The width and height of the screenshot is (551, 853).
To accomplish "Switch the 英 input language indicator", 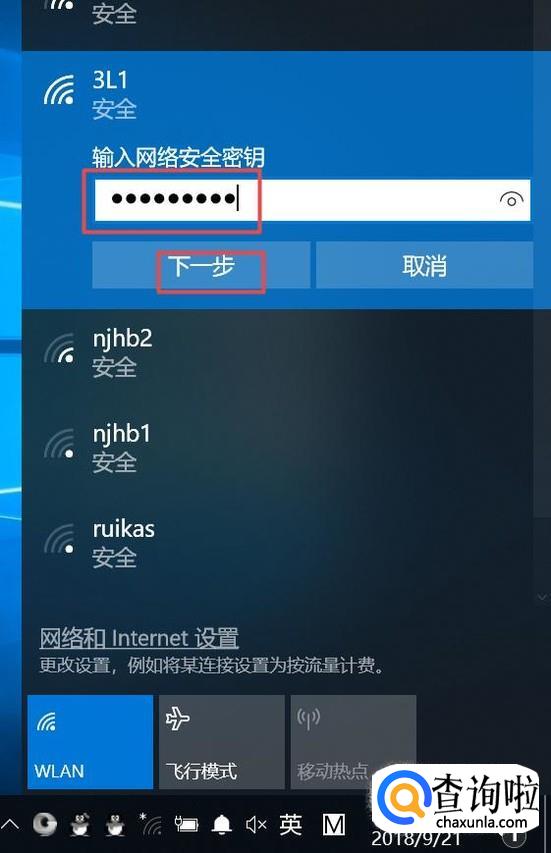I will 290,825.
